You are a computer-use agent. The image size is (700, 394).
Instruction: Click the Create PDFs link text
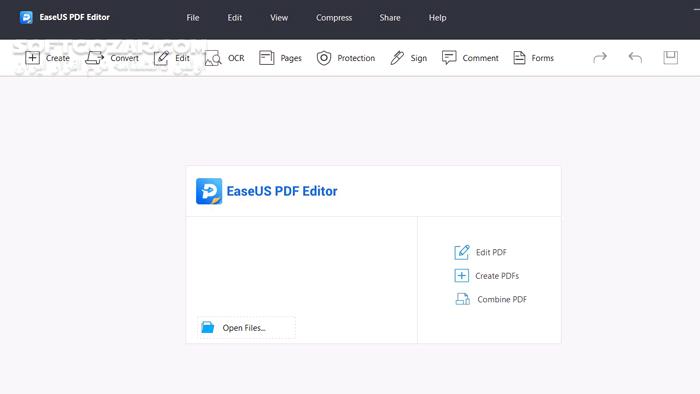[x=497, y=276]
